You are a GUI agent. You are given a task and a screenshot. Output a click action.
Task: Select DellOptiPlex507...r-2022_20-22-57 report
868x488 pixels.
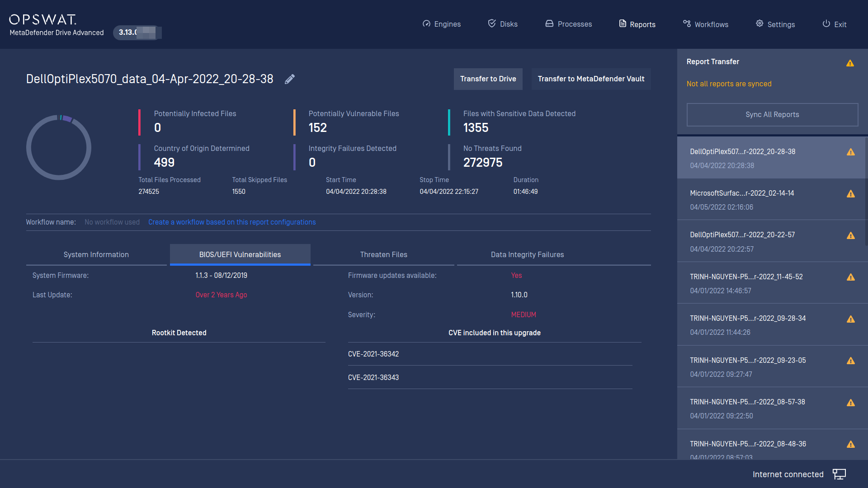771,241
